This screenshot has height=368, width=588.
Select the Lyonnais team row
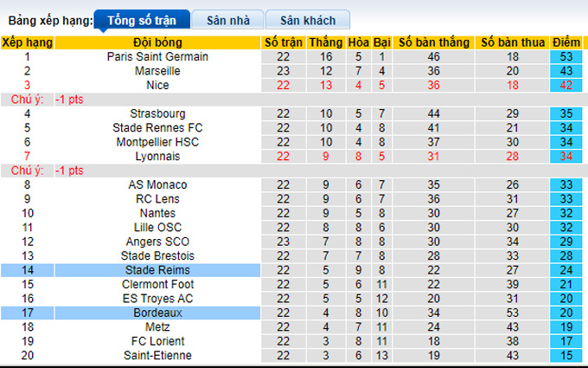(157, 156)
